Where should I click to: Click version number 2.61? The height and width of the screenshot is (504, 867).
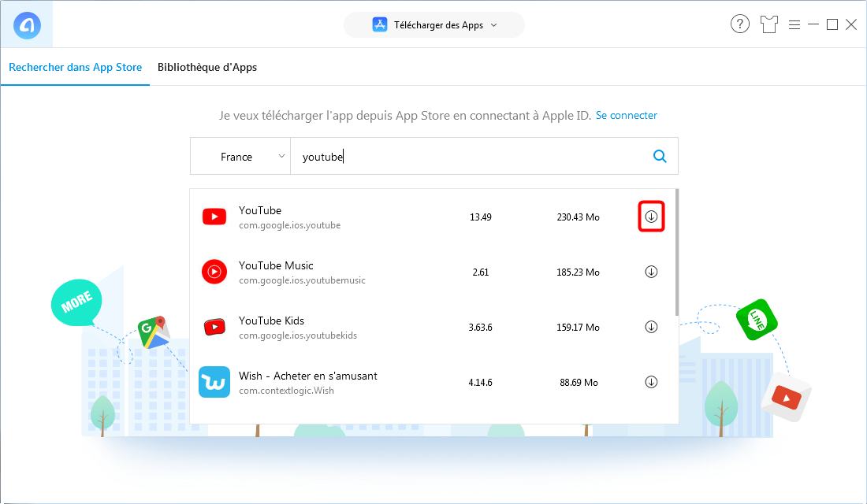click(481, 272)
